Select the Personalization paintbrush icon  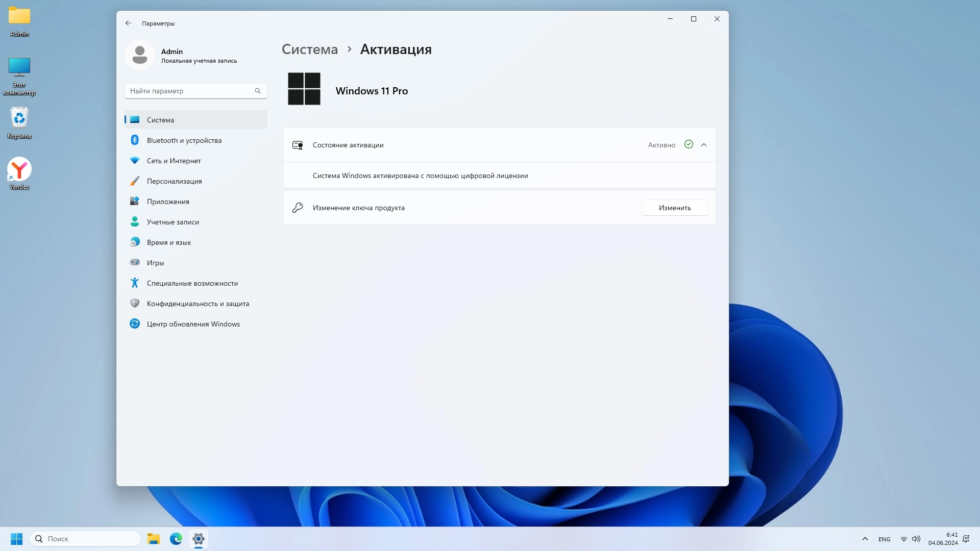(x=135, y=181)
